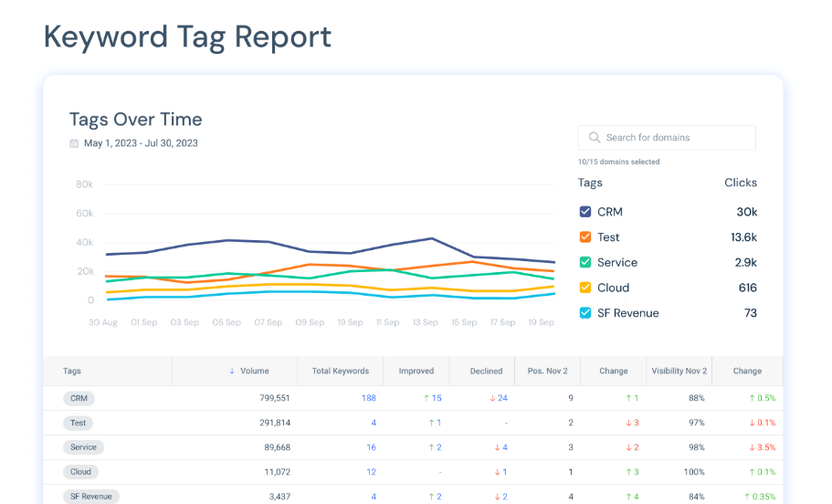Click the Volume sort arrow icon
The height and width of the screenshot is (504, 832).
pyautogui.click(x=232, y=372)
